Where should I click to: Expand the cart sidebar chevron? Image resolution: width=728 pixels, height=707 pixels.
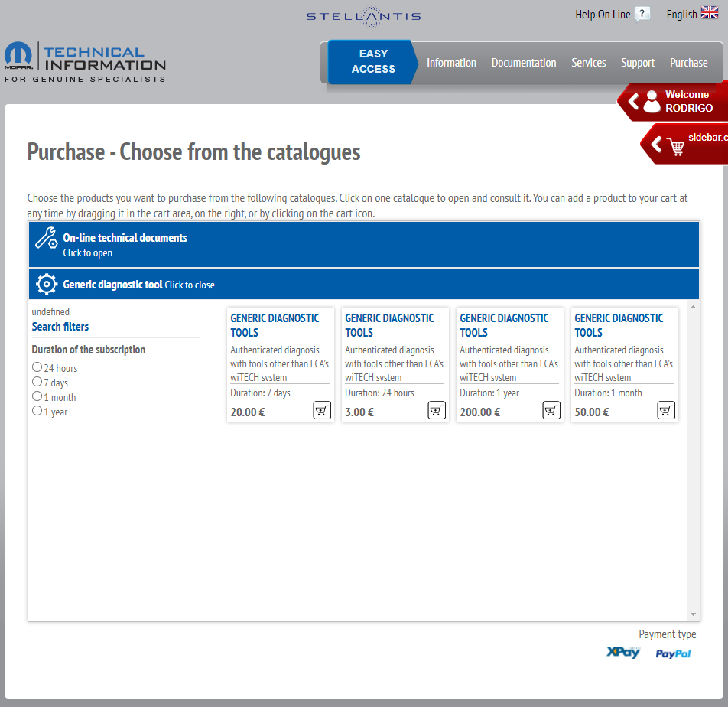pos(656,145)
